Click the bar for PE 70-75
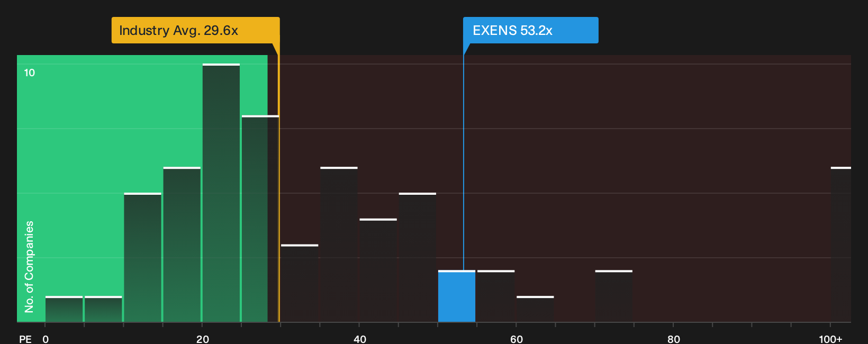Viewport: 868px width, 344px height. [613, 296]
